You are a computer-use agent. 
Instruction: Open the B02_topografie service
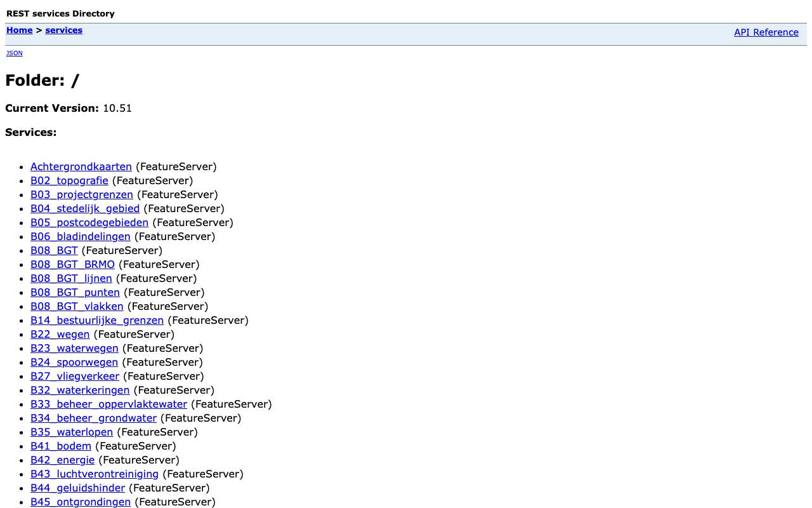(x=69, y=180)
